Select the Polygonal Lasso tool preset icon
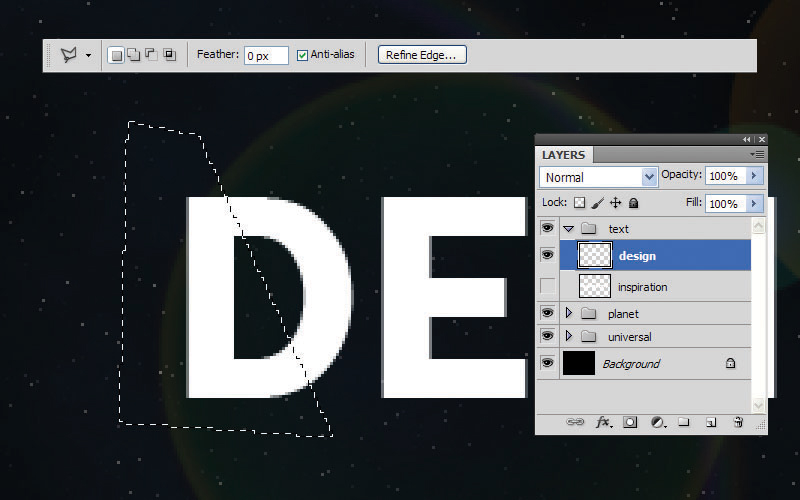800x500 pixels. 69,55
